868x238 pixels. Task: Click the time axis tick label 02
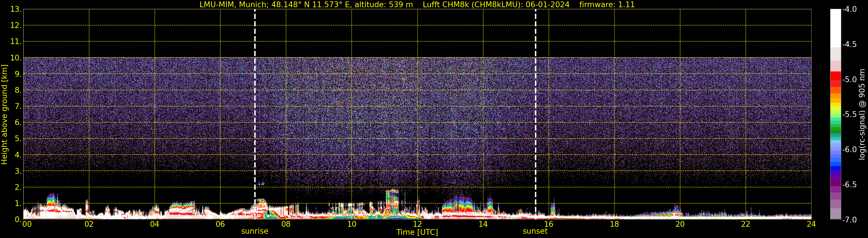[89, 224]
